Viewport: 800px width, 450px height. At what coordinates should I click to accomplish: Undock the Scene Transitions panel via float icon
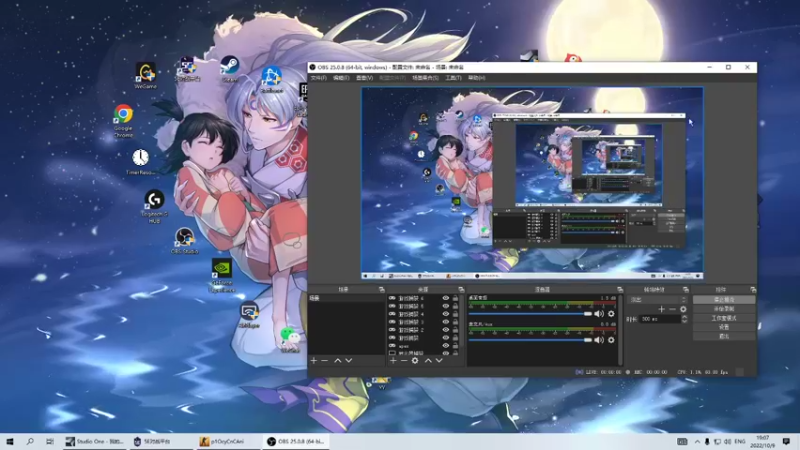coord(685,289)
